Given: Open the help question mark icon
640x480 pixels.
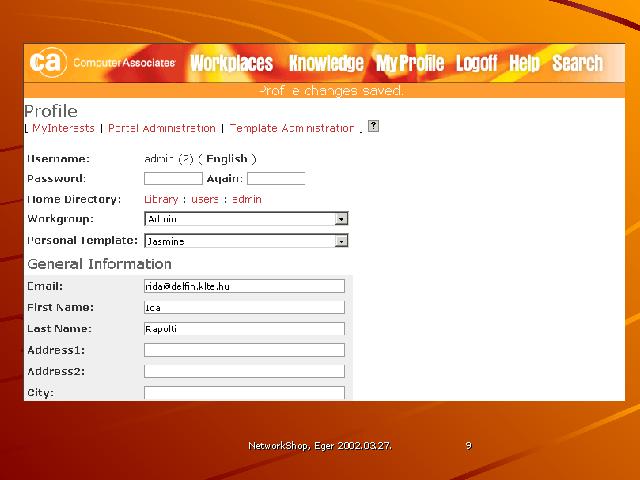Looking at the screenshot, I should click(373, 126).
